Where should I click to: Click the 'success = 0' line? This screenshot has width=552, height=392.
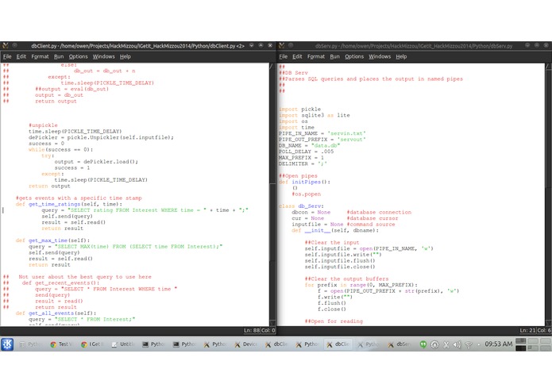coord(47,144)
